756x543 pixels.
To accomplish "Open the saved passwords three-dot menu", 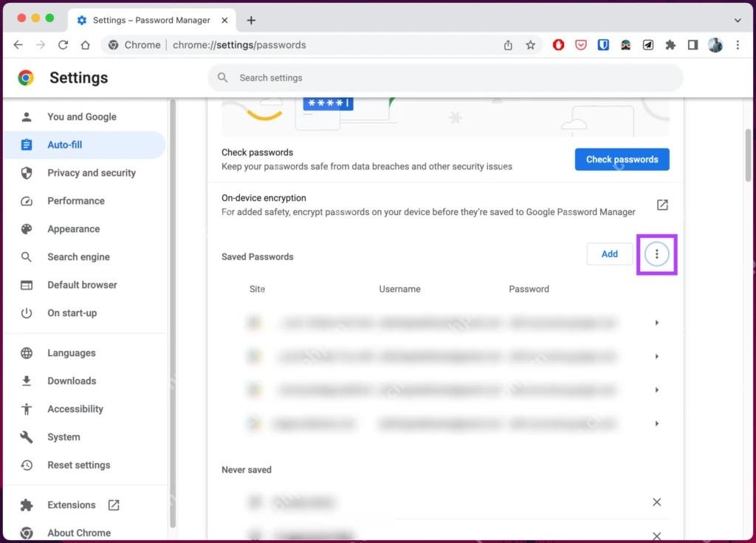I will point(656,254).
